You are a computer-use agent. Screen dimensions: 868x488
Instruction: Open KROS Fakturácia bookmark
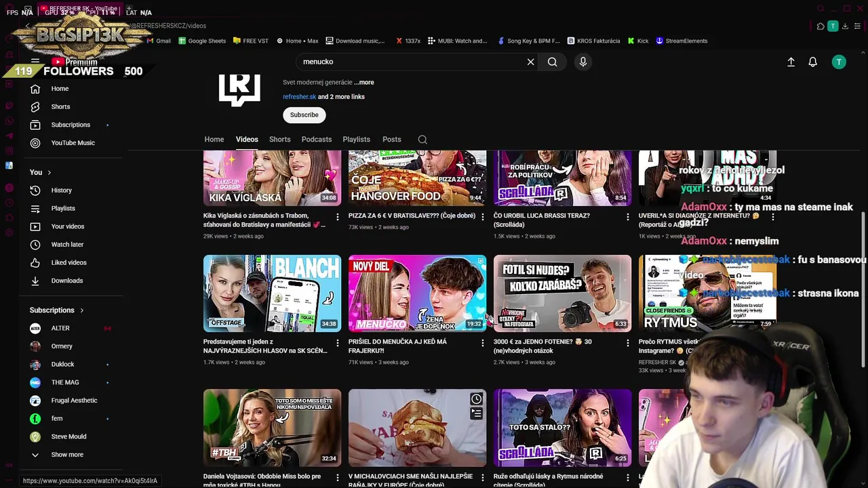(x=593, y=41)
